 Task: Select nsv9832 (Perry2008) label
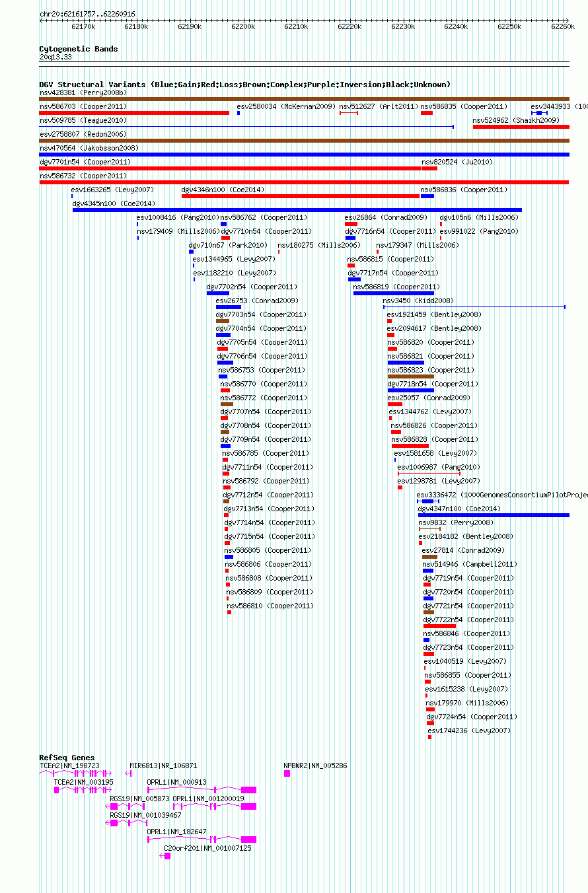click(x=456, y=522)
